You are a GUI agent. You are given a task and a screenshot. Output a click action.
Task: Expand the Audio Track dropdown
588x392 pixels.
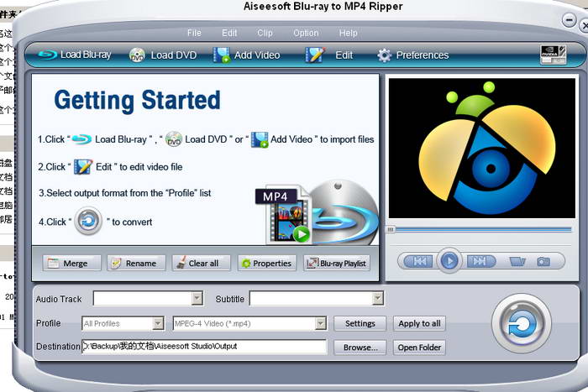tap(197, 299)
